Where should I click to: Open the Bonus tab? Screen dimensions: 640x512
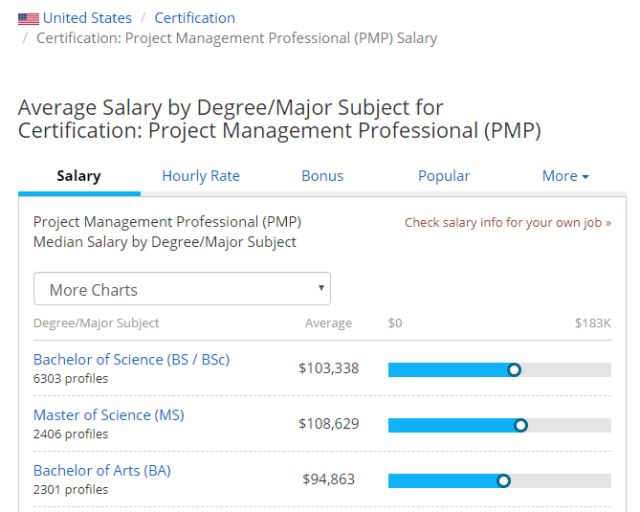pyautogui.click(x=322, y=176)
